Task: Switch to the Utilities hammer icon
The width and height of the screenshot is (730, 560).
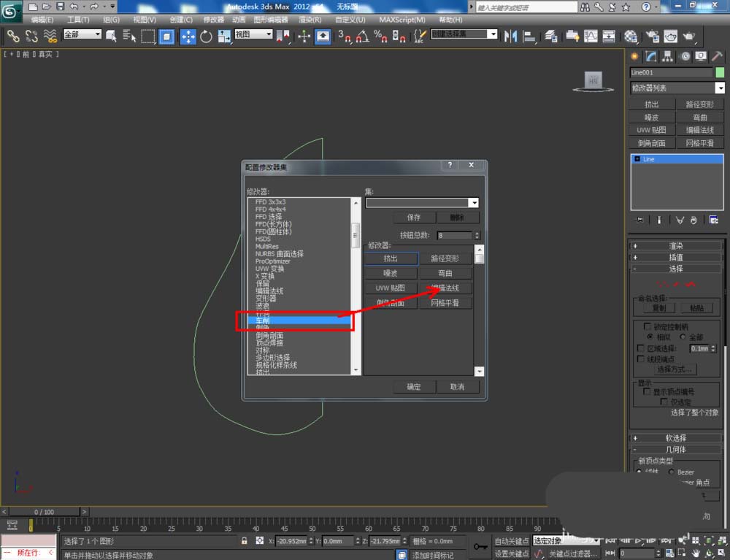Action: (718, 56)
